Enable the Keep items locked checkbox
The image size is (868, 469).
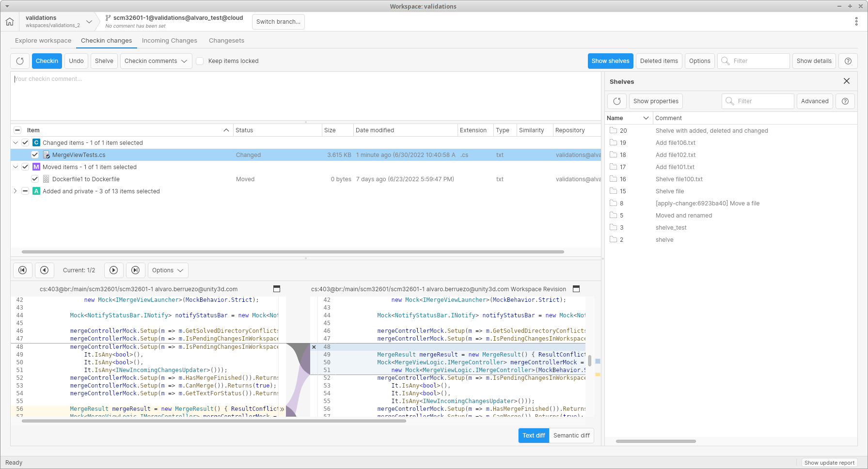pos(200,61)
